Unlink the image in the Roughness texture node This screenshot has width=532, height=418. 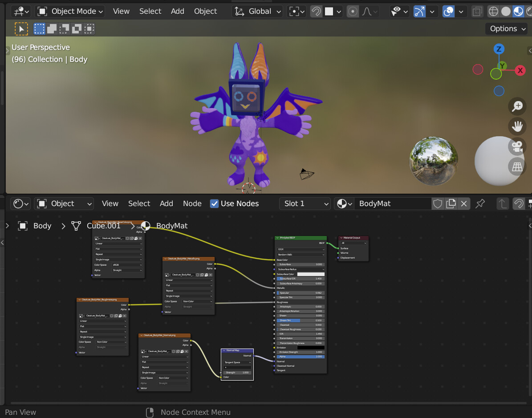pyautogui.click(x=125, y=316)
